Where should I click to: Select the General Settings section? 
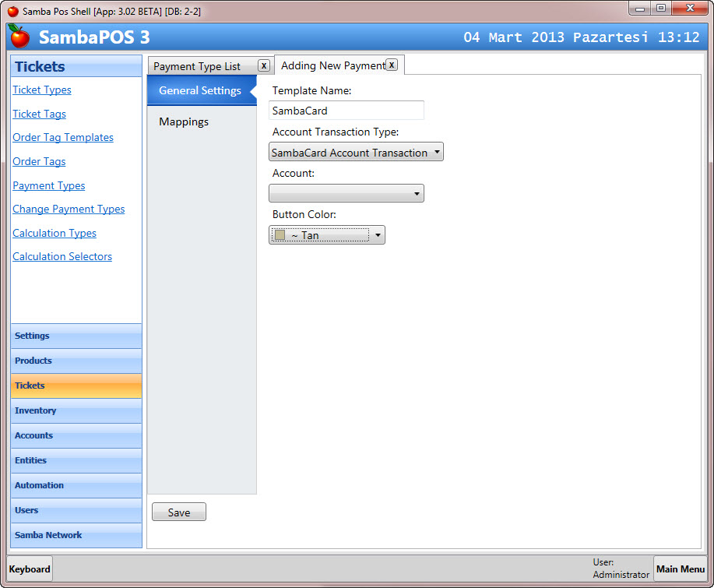point(200,91)
